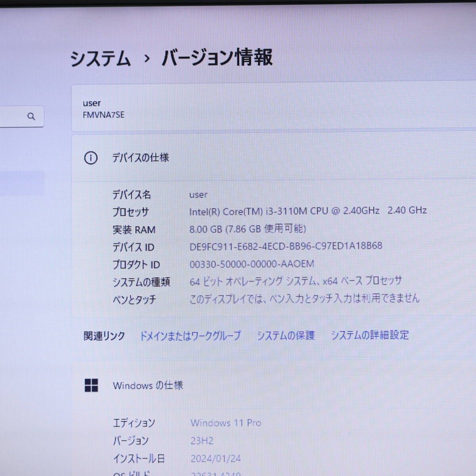Click the プロダクト ID label
476x476 pixels.
(x=136, y=265)
